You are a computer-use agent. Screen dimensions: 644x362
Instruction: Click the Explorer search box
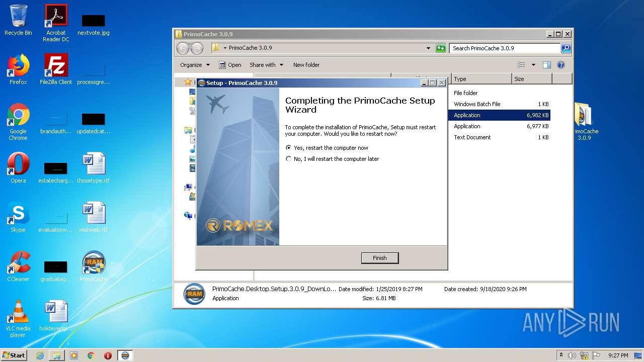(x=505, y=48)
